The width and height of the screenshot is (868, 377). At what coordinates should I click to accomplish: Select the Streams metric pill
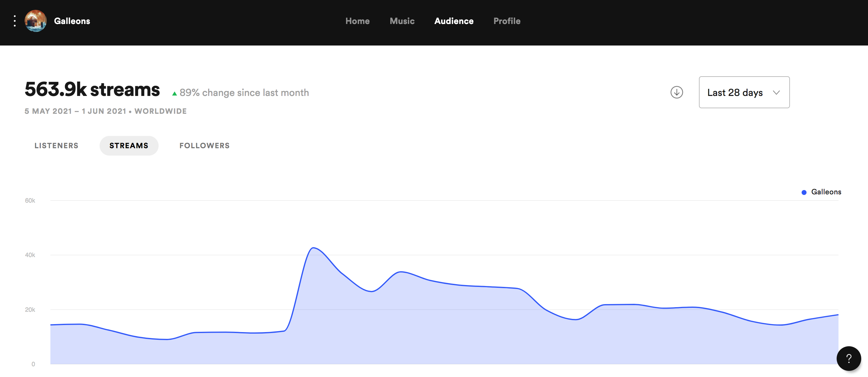pyautogui.click(x=129, y=146)
